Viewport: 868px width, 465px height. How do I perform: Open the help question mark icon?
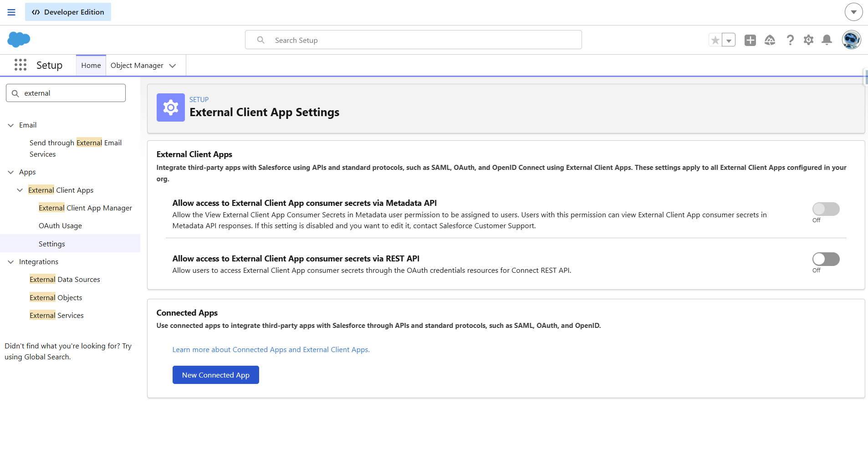point(790,40)
